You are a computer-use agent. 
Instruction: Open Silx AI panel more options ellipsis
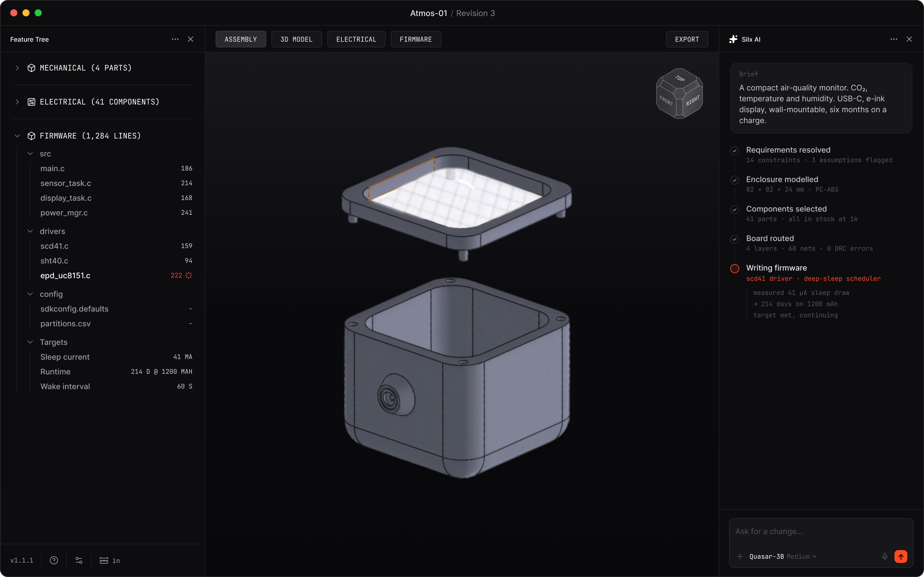coord(894,39)
